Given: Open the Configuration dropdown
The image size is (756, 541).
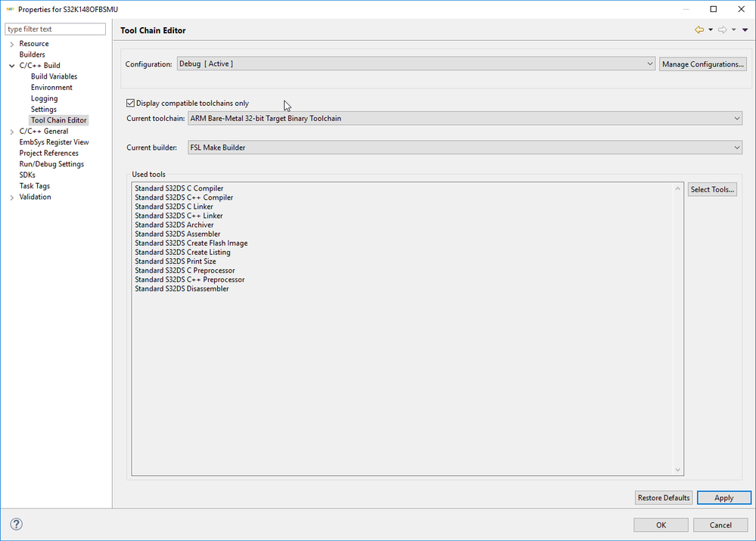Looking at the screenshot, I should (x=416, y=64).
